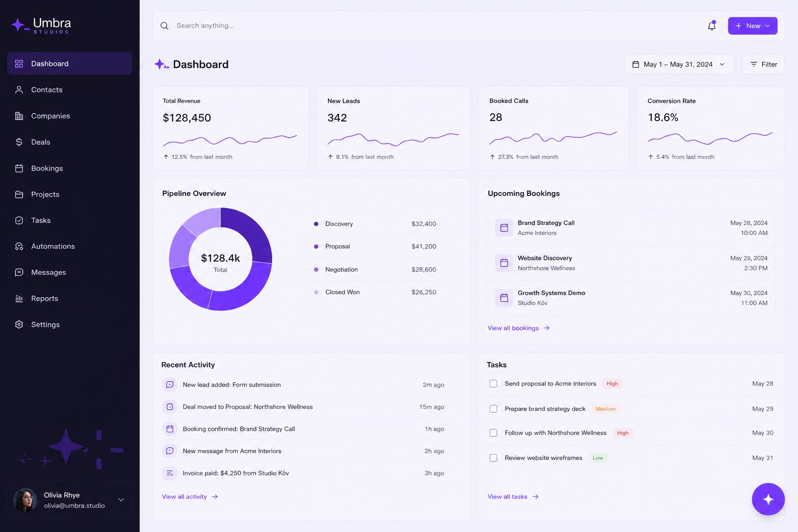This screenshot has height=532, width=798.
Task: Click the Deals dollar icon in sidebar
Action: pyautogui.click(x=19, y=142)
